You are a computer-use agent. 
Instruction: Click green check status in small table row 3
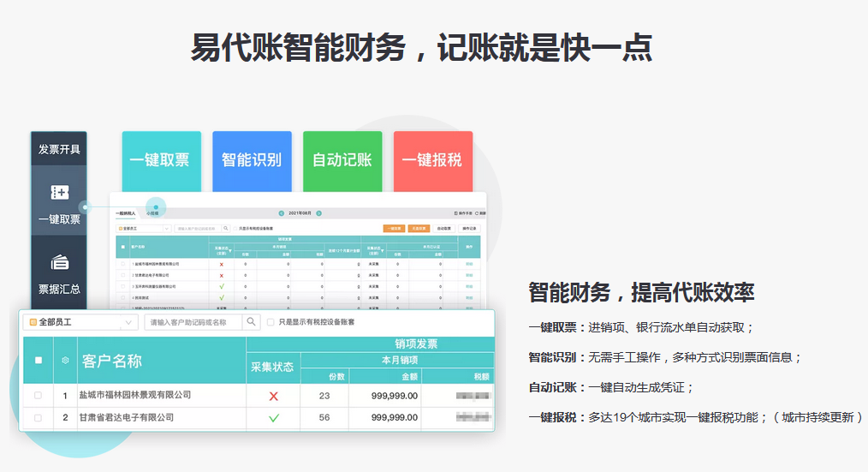click(222, 286)
